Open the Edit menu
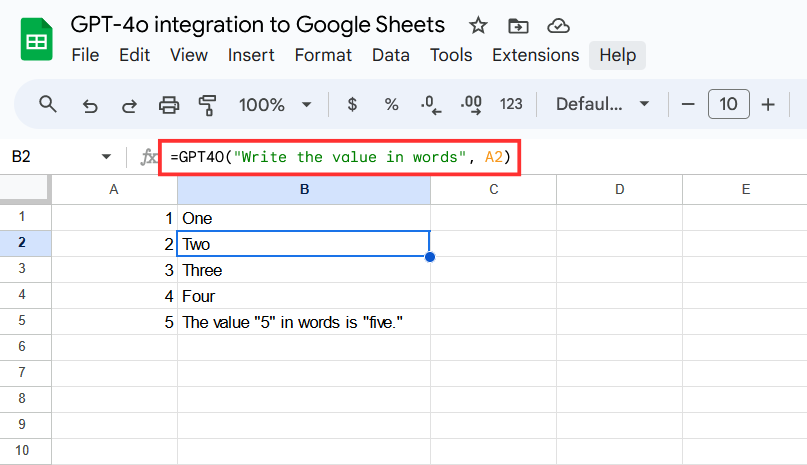807x465 pixels. tap(134, 55)
